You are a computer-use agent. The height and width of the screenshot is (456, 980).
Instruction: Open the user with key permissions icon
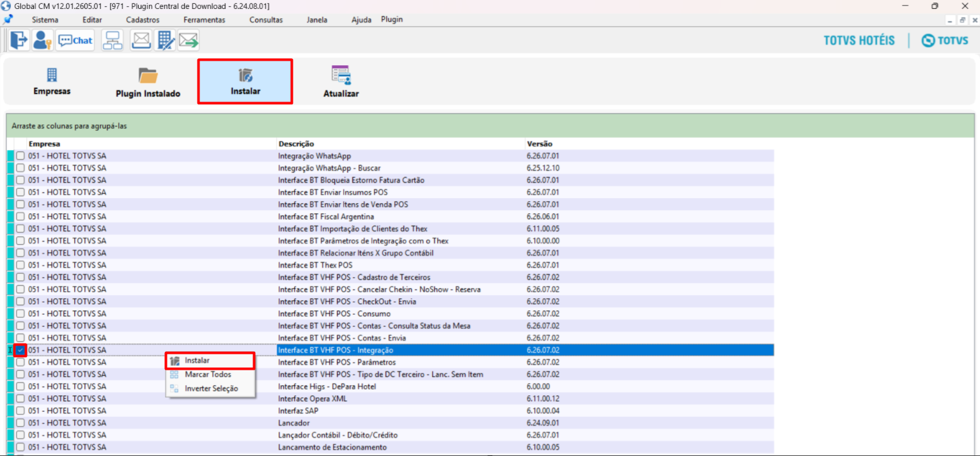coord(42,40)
